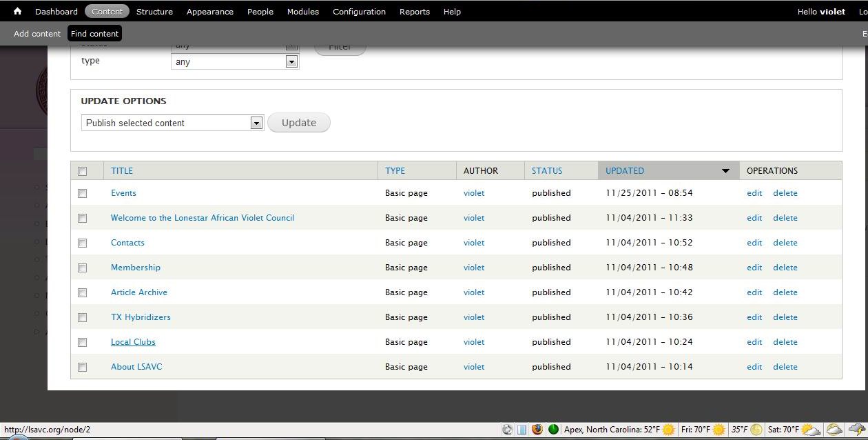Click the cloudy weather icon in status bar
Screen dimensions: 868x440
(834, 430)
